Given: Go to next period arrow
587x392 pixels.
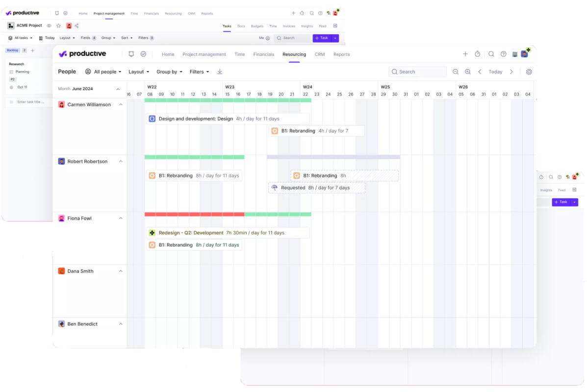Looking at the screenshot, I should pos(511,72).
